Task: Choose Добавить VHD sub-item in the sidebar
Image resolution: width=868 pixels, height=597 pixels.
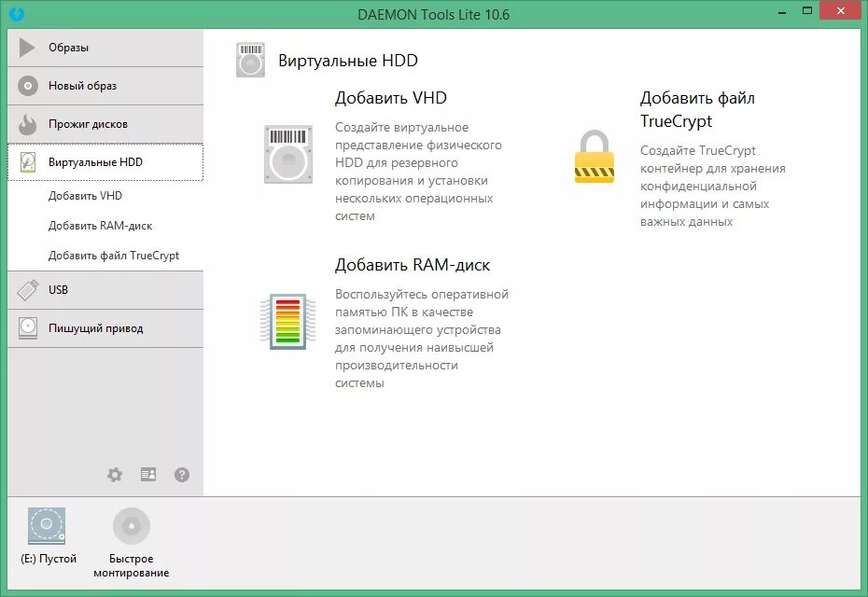Action: pos(85,196)
